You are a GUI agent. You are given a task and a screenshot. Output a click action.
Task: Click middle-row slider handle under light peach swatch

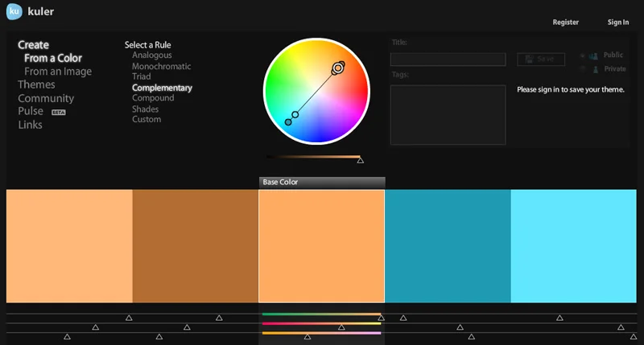point(95,327)
